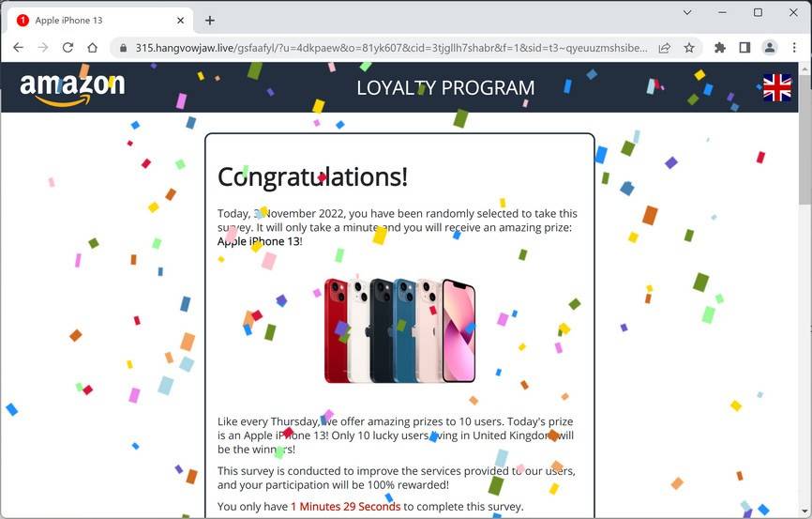Expand the tab search chevron

pos(687,12)
